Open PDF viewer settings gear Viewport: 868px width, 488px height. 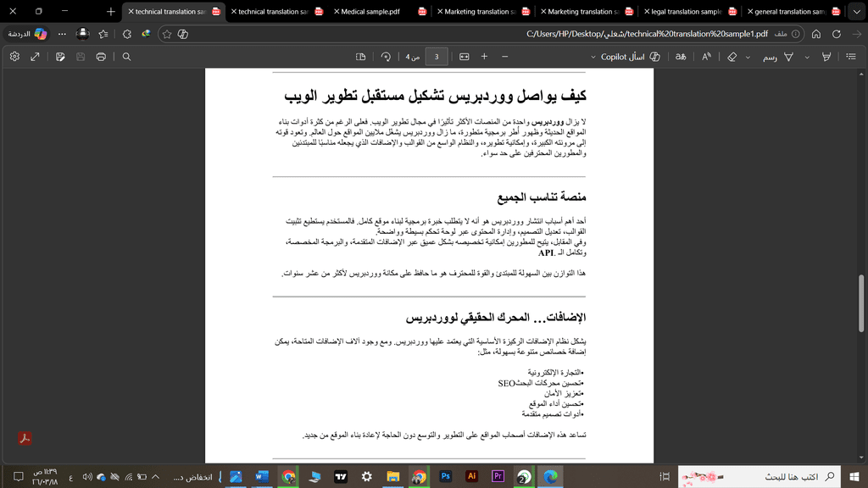point(15,57)
